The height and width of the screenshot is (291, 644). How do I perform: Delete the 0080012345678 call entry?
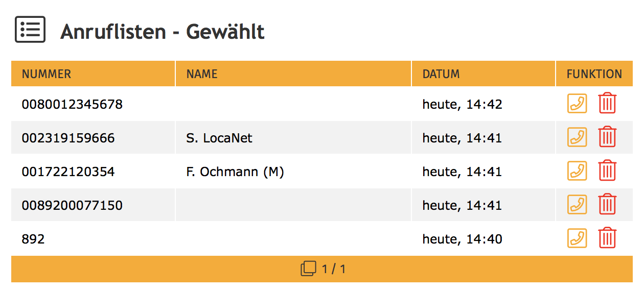pos(607,104)
